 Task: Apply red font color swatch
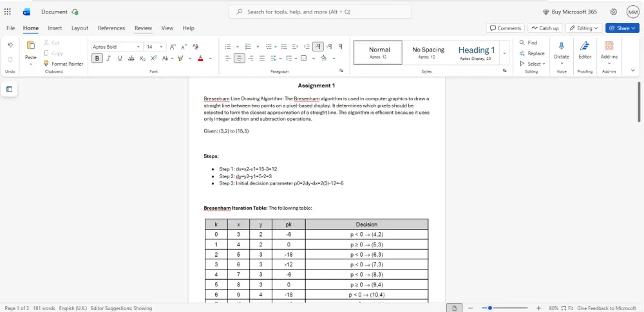pyautogui.click(x=200, y=59)
